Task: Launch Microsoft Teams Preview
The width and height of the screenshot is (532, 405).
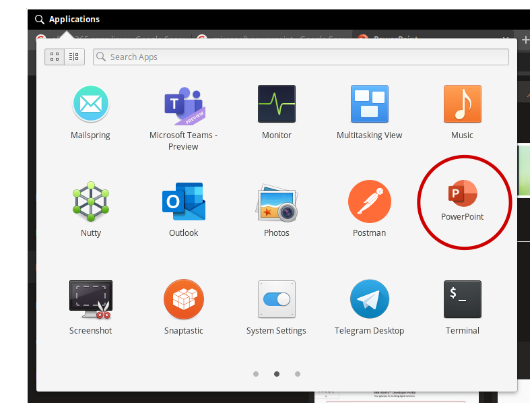Action: pos(184,106)
